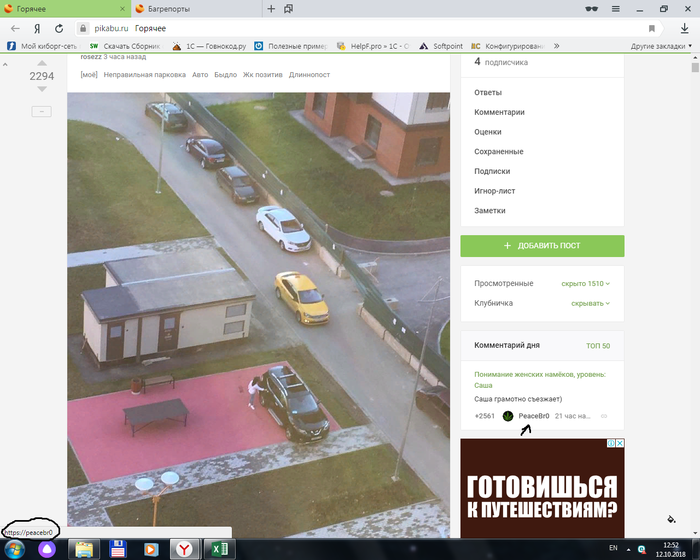Open the comment permalink chain icon
The image size is (700, 560).
pos(603,416)
